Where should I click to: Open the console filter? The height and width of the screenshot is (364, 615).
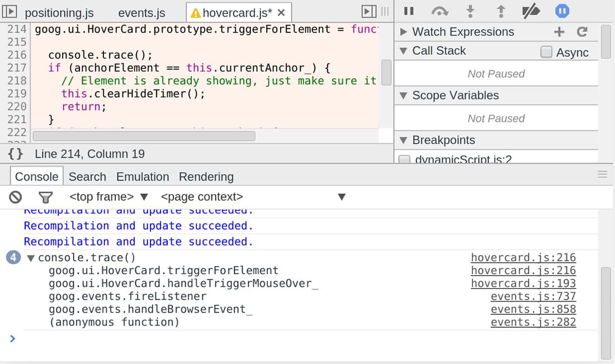(45, 197)
